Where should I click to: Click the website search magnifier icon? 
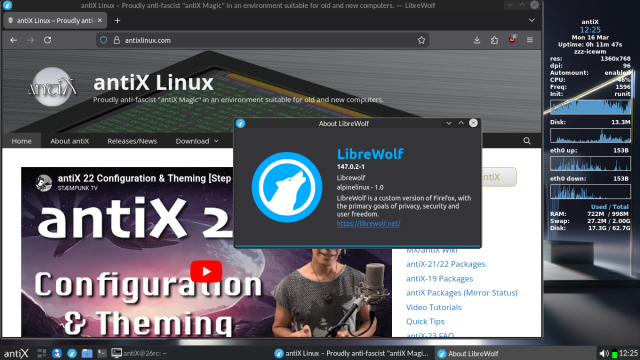(x=527, y=141)
